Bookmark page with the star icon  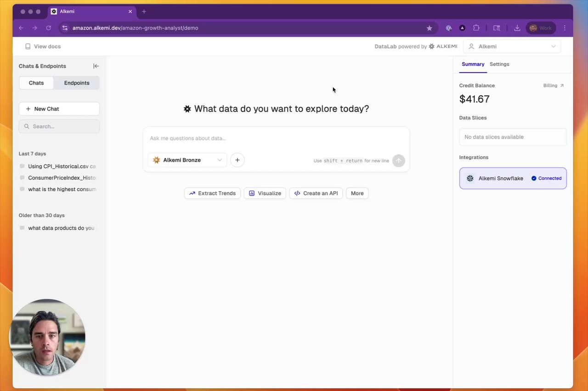click(429, 28)
